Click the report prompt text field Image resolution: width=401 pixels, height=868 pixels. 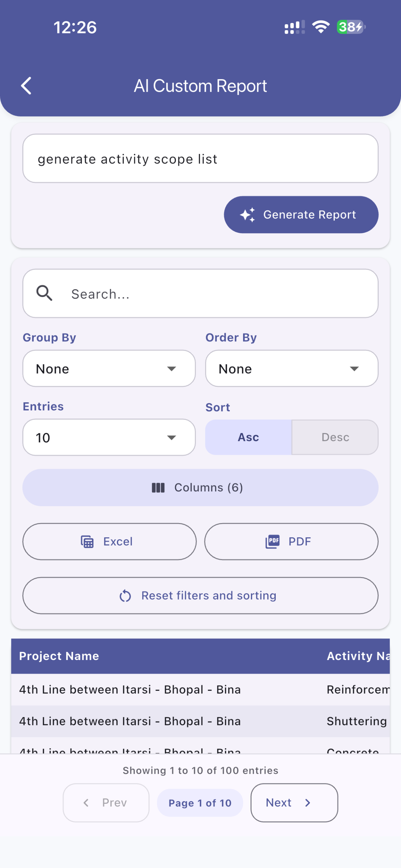(x=200, y=158)
